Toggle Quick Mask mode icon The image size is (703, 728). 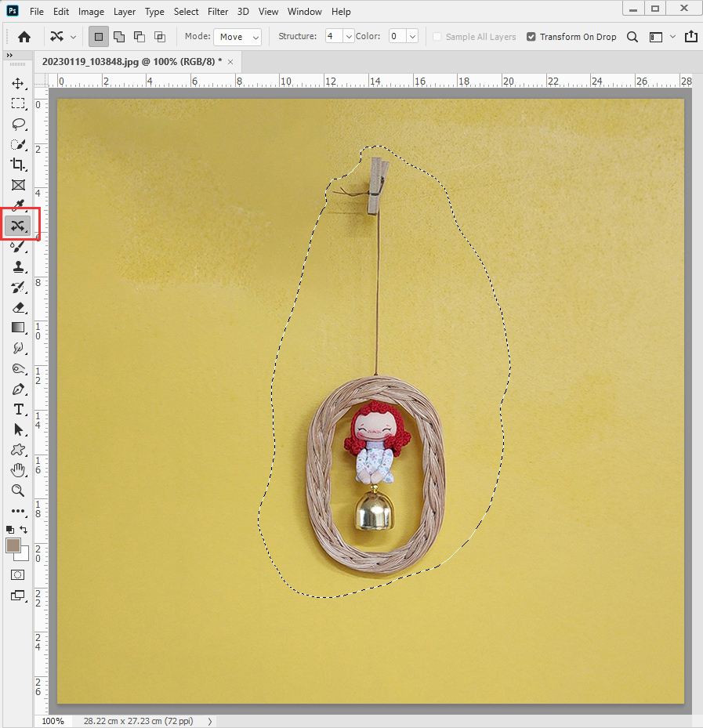click(18, 574)
